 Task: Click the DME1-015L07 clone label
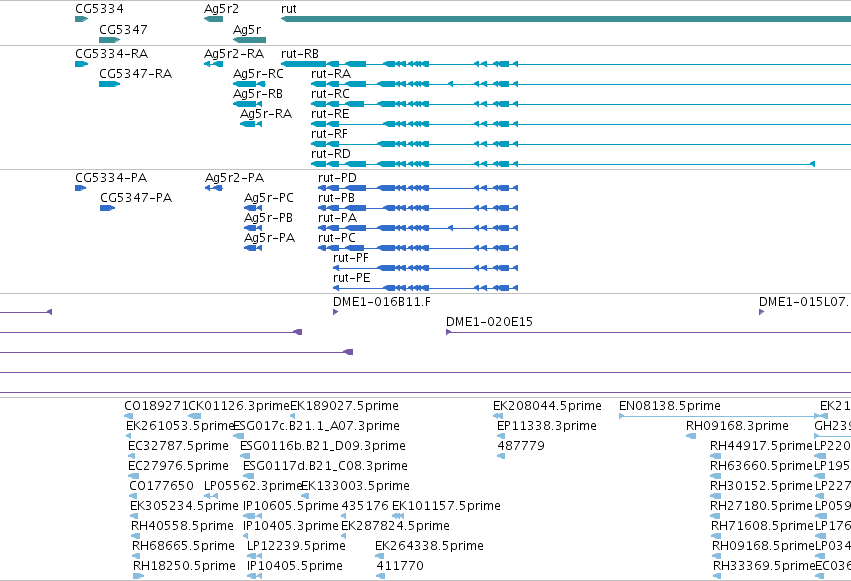804,302
